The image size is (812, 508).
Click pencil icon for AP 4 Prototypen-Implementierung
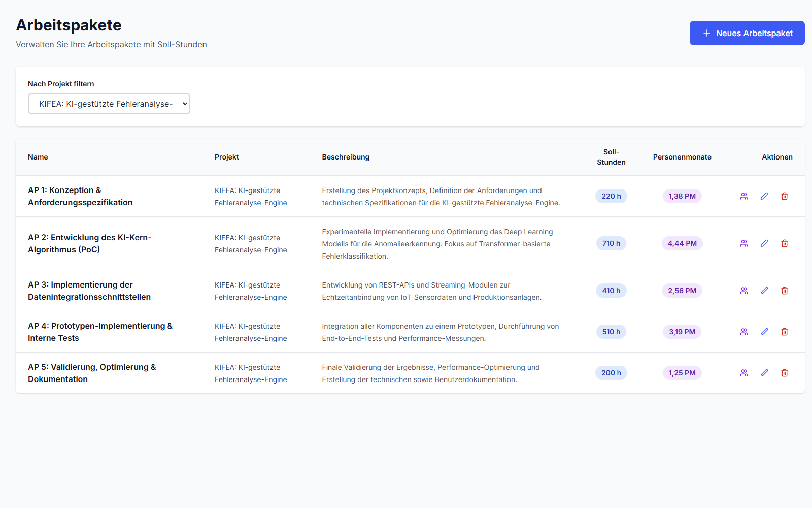click(x=764, y=332)
